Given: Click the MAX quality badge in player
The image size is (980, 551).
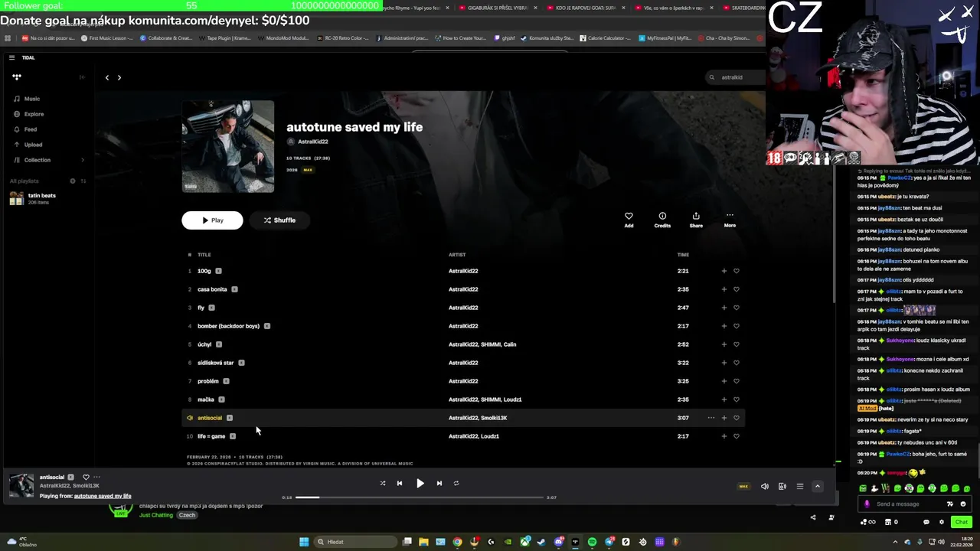Looking at the screenshot, I should 743,487.
